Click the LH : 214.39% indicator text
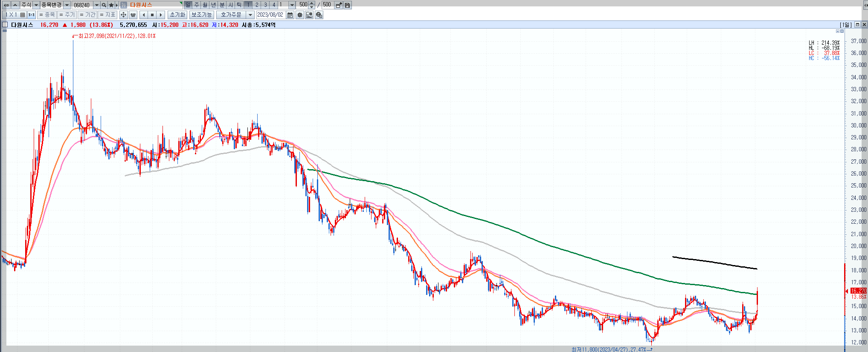Viewport: 868px width, 352px height. pos(824,43)
